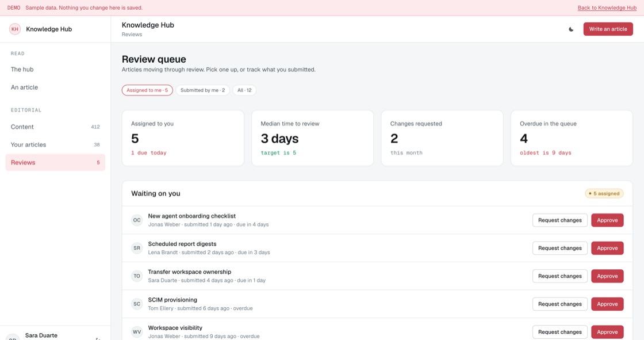Screen dimensions: 644x340
Task: Open Reviews in the sidebar
Action: (x=55, y=162)
